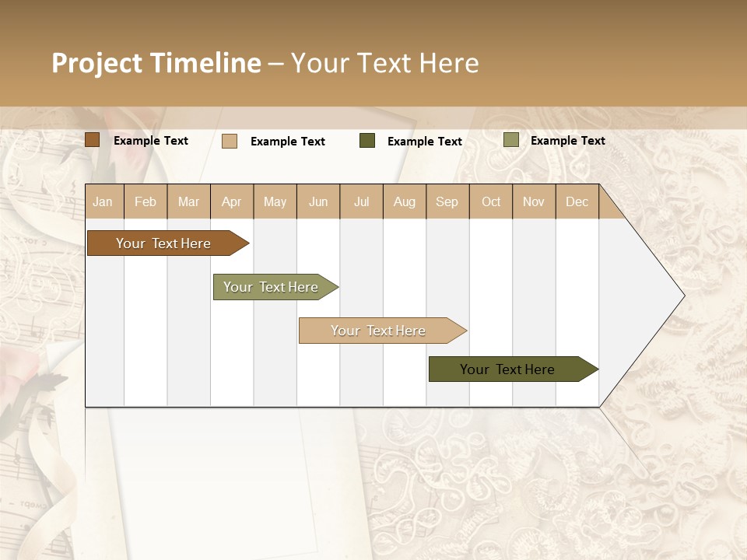Select the Jan month header cell

click(x=103, y=201)
